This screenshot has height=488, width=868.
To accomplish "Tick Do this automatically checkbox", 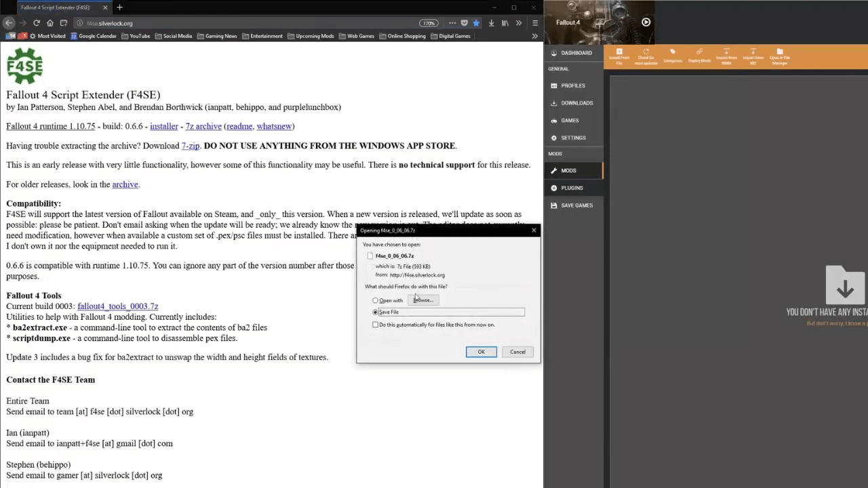I will [375, 325].
